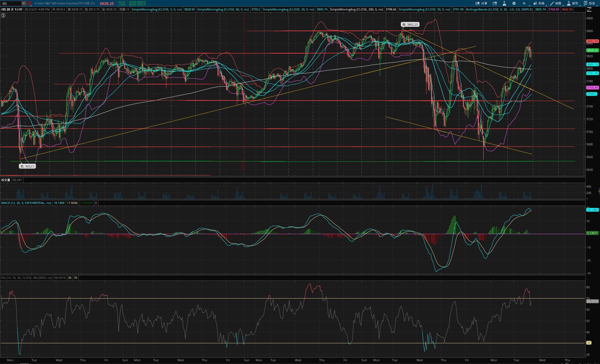Click the 3828.25 last price in header
This screenshot has height=364, width=600.
107,4
